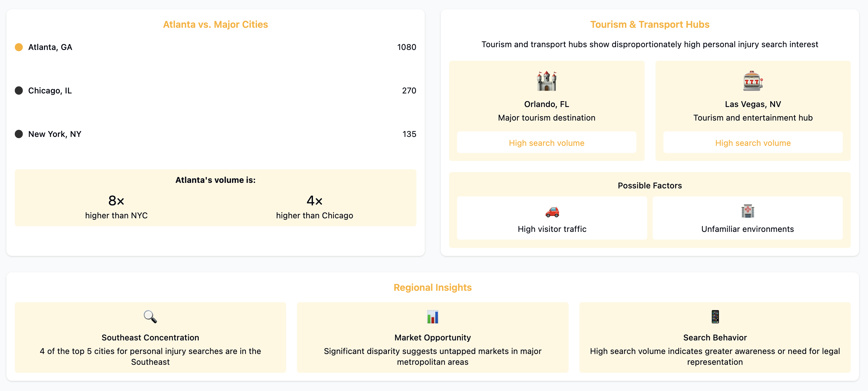Select the Regional Insights heading

[x=433, y=287]
